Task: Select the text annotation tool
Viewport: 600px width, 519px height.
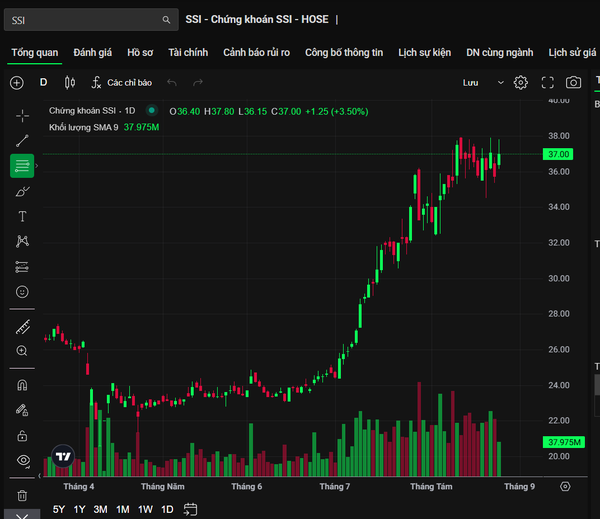Action: point(22,216)
